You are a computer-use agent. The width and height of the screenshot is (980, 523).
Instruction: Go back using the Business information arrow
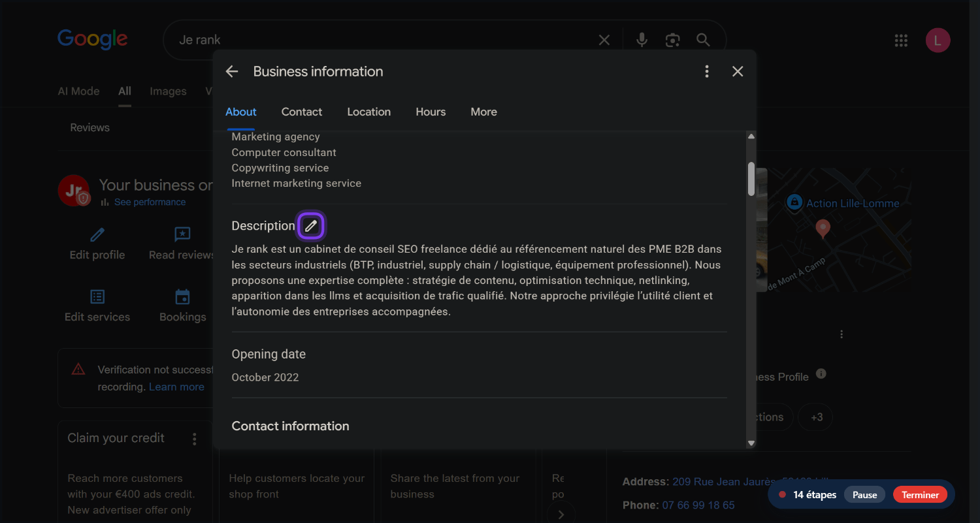(x=232, y=72)
